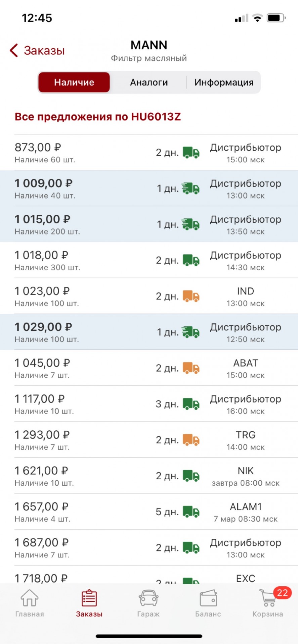The image size is (298, 644).
Task: Open the Баланс wallet icon
Action: pyautogui.click(x=208, y=598)
